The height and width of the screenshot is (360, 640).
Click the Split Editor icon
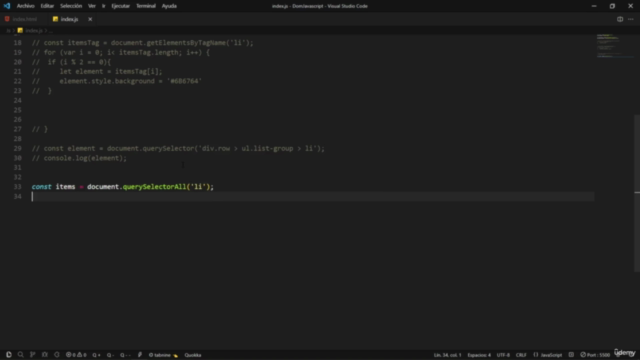pyautogui.click(x=620, y=19)
